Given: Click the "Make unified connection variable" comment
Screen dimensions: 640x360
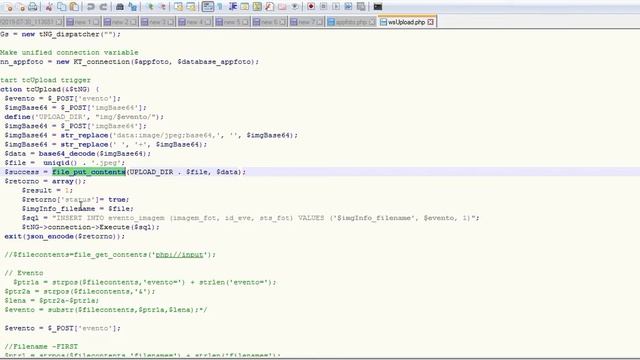Looking at the screenshot, I should (69, 53).
